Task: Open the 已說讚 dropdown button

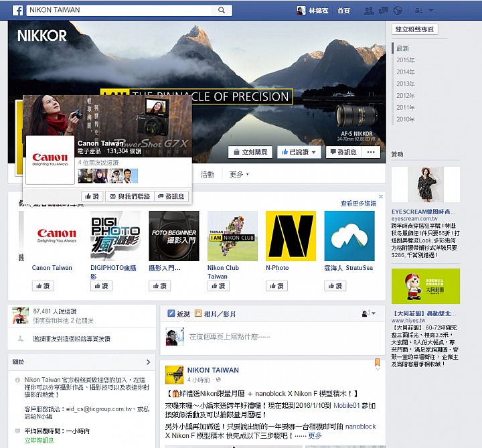Action: (299, 152)
